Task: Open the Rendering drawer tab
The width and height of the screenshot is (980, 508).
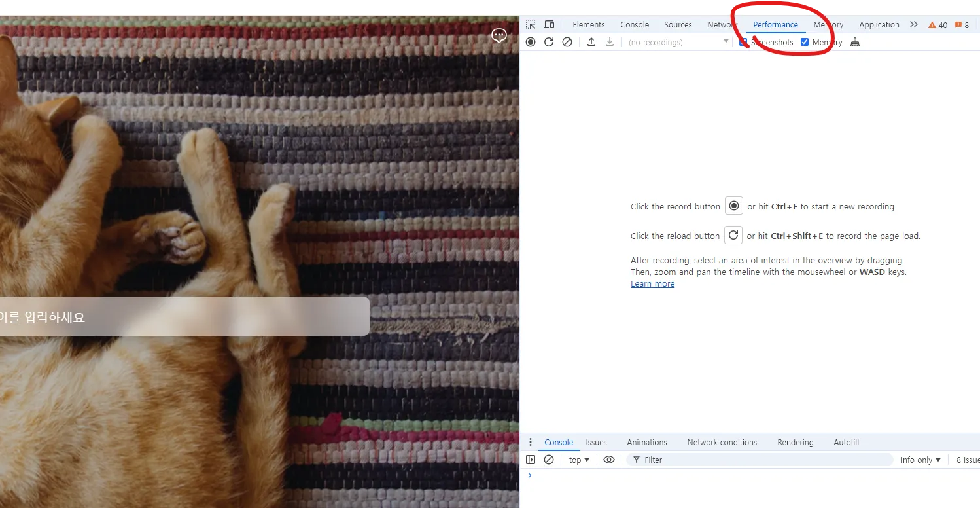Action: [796, 442]
